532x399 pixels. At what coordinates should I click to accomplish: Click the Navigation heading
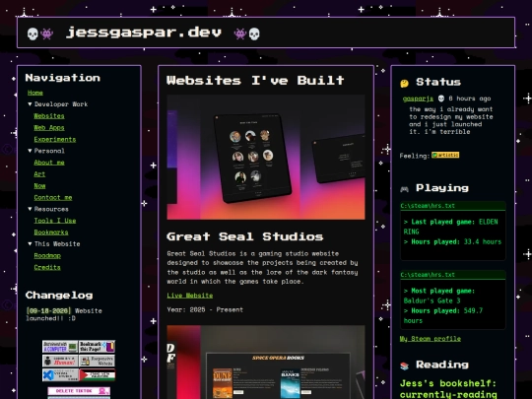coord(63,78)
